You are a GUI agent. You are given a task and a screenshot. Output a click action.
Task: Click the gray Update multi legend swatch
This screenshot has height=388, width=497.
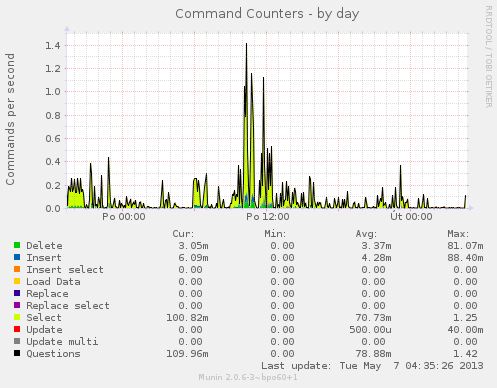(x=17, y=341)
